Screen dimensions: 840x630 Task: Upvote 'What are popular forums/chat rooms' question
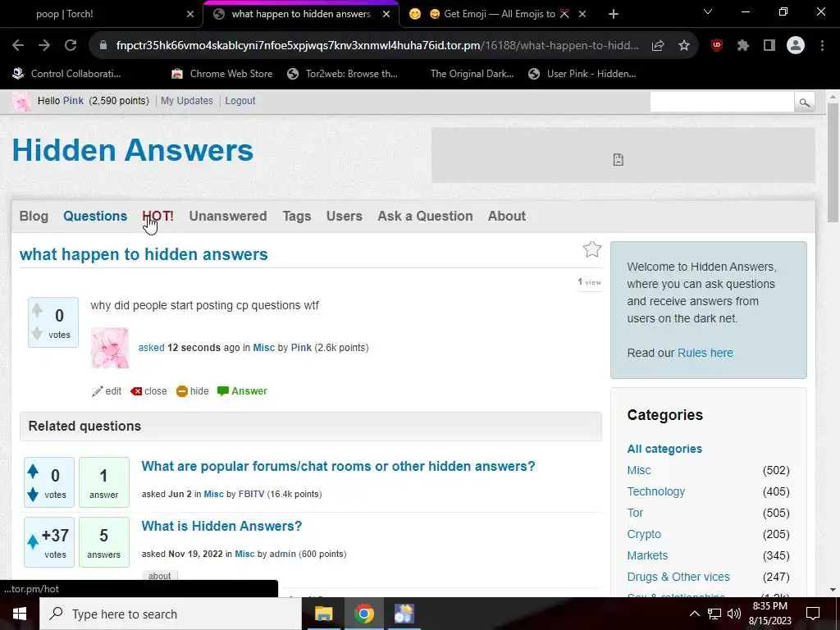pos(33,471)
